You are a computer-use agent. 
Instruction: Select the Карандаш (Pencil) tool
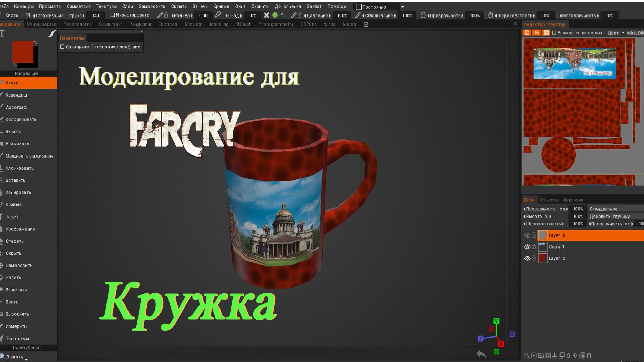[x=16, y=95]
